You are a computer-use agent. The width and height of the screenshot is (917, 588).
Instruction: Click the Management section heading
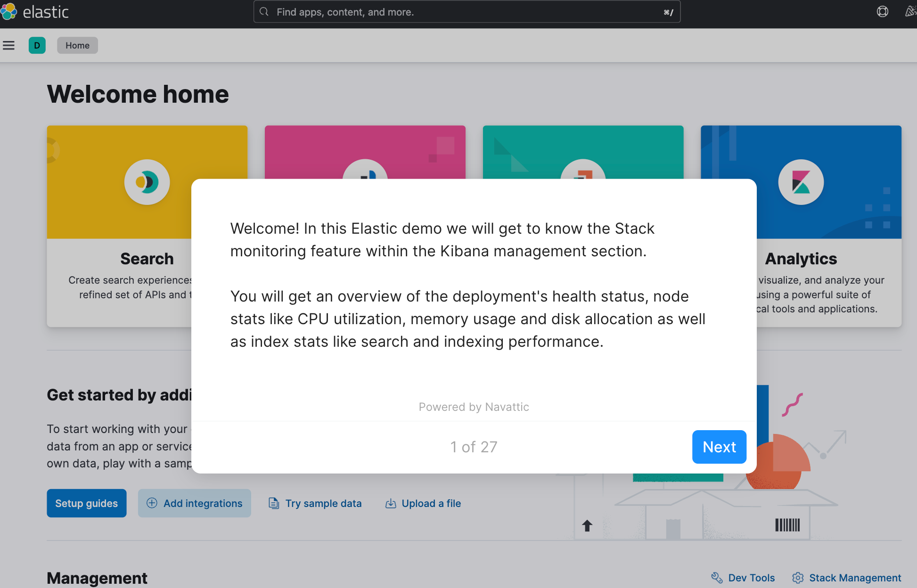97,578
